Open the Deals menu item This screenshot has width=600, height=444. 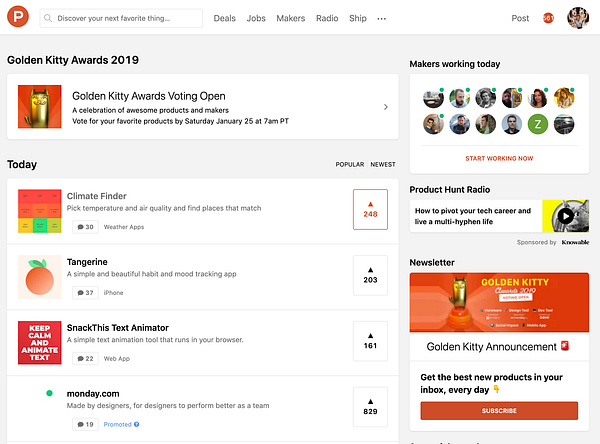[x=224, y=18]
